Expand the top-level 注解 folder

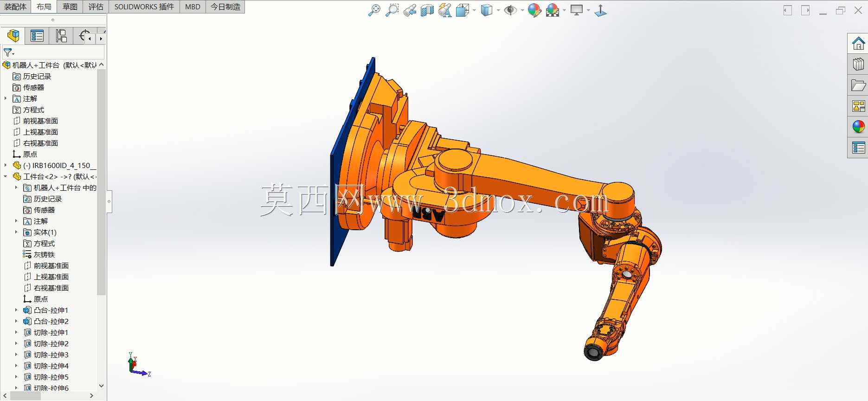[x=6, y=98]
